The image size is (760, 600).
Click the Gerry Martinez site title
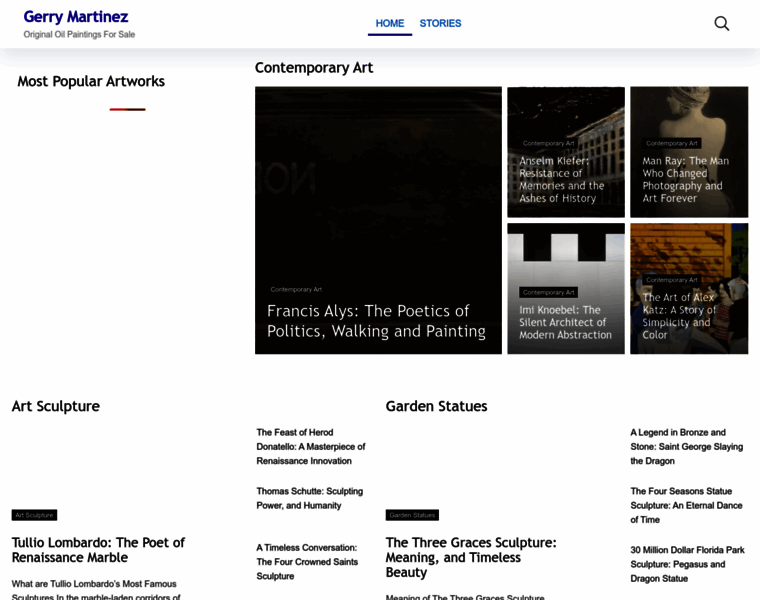[x=76, y=17]
